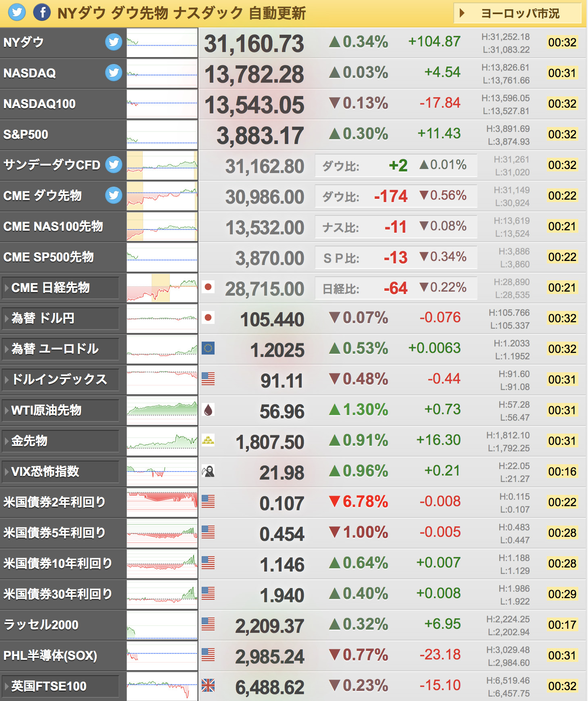Click the 00:16 timestamp in VIX row
The width and height of the screenshot is (588, 701).
(x=562, y=472)
